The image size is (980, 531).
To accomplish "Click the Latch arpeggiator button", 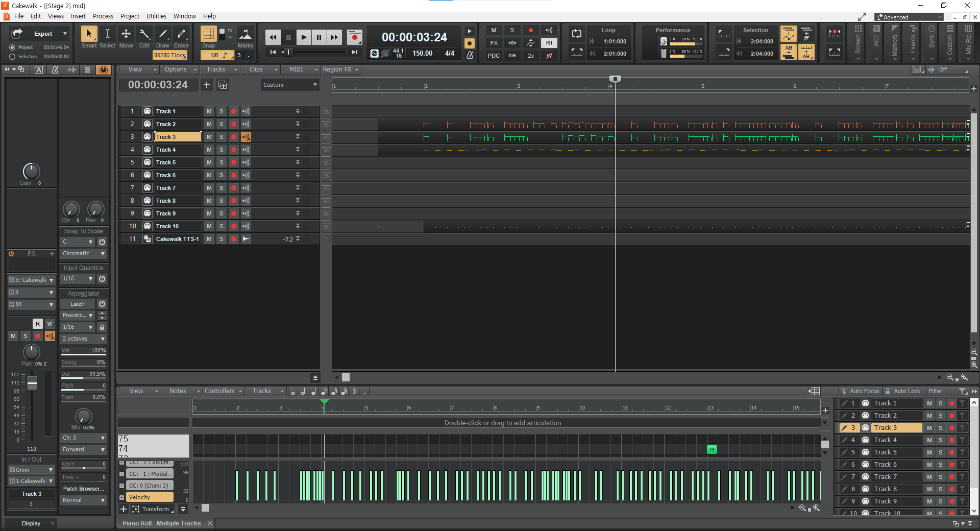I will coord(78,304).
